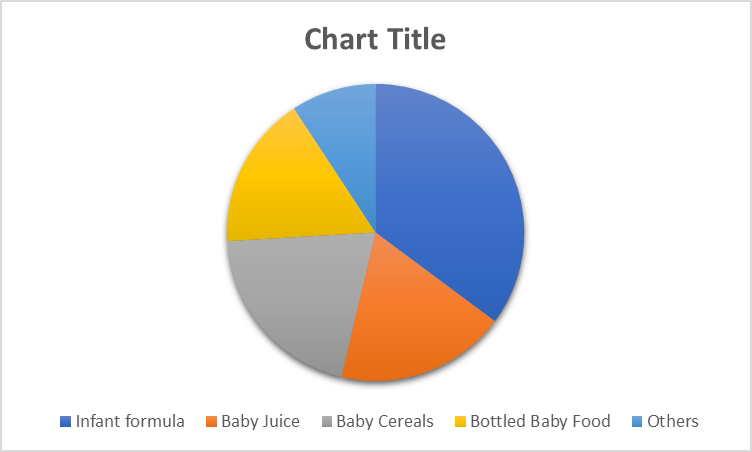This screenshot has width=752, height=452.
Task: Select the Others legend label
Action: point(673,422)
